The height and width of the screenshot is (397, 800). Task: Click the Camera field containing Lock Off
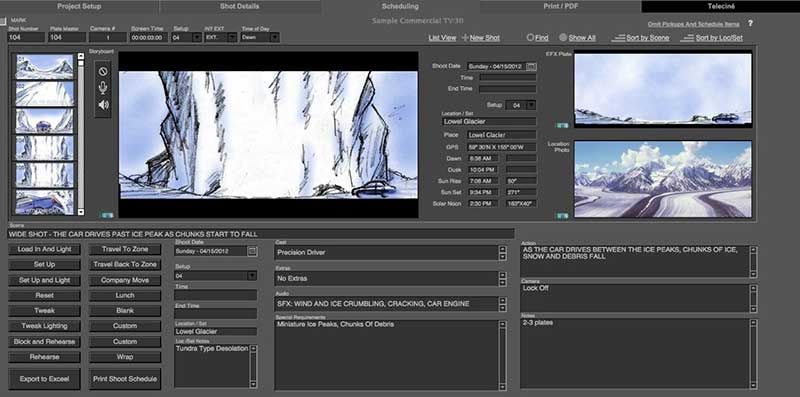(635, 299)
